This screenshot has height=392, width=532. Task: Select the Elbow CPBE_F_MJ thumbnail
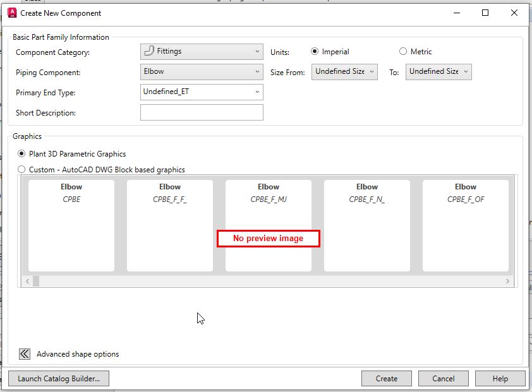pos(269,225)
